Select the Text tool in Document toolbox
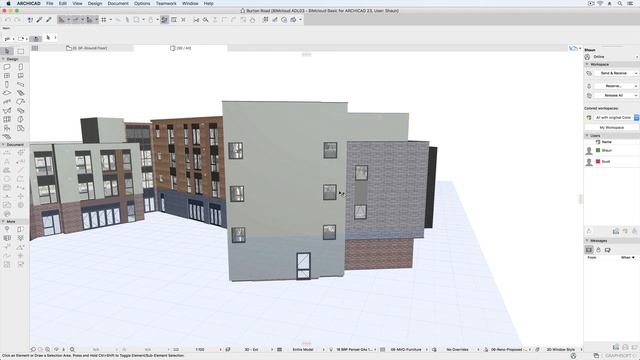Image resolution: width=640 pixels, height=360 pixels. (7, 162)
